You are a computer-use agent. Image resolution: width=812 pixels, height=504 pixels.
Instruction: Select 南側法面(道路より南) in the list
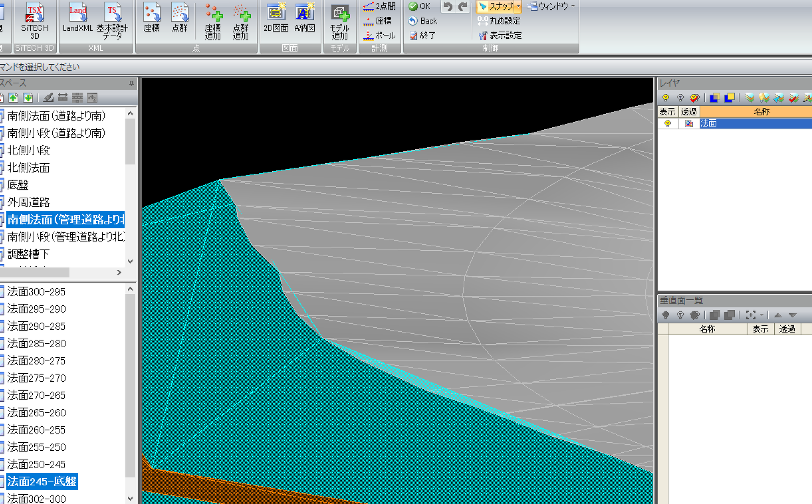click(x=56, y=116)
